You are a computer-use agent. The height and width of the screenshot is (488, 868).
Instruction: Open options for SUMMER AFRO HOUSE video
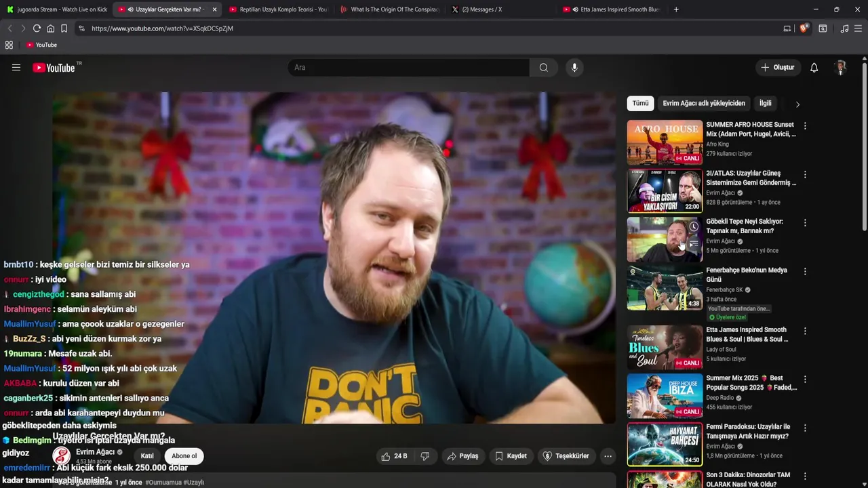pyautogui.click(x=805, y=126)
